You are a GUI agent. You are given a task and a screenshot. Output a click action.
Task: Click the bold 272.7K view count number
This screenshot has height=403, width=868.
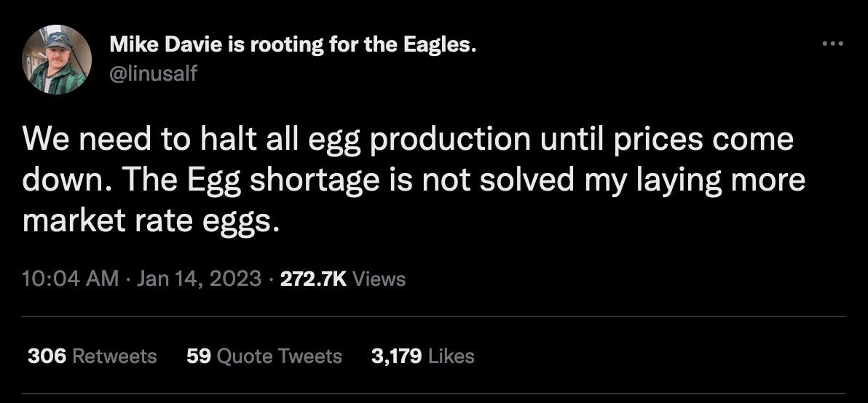coord(313,278)
